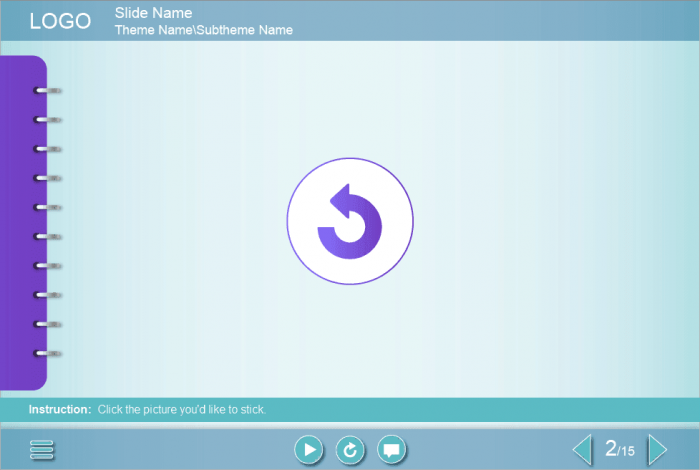700x470 pixels.
Task: Click the Instruction label in the teal bar
Action: tap(60, 409)
